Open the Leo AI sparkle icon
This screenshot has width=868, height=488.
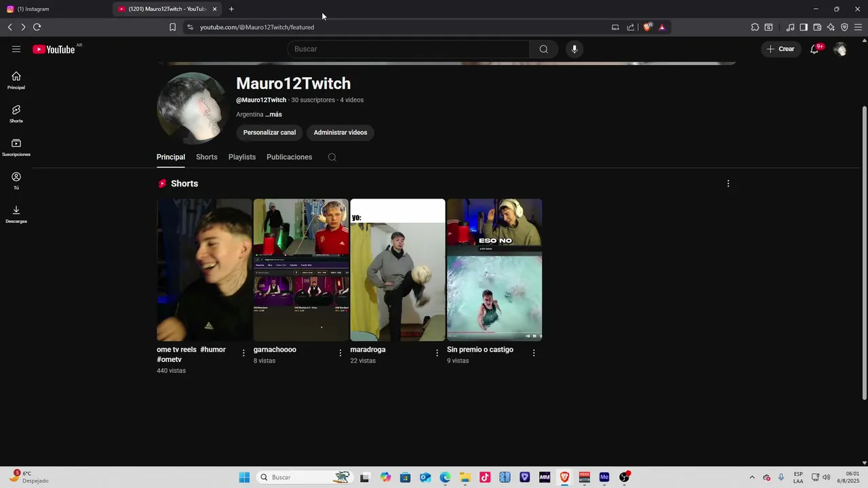pyautogui.click(x=831, y=27)
